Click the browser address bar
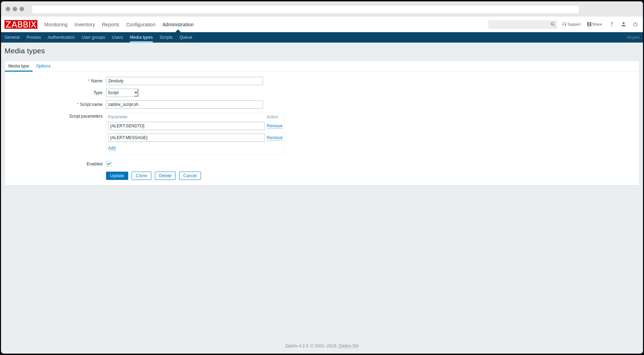644x355 pixels. 306,9
